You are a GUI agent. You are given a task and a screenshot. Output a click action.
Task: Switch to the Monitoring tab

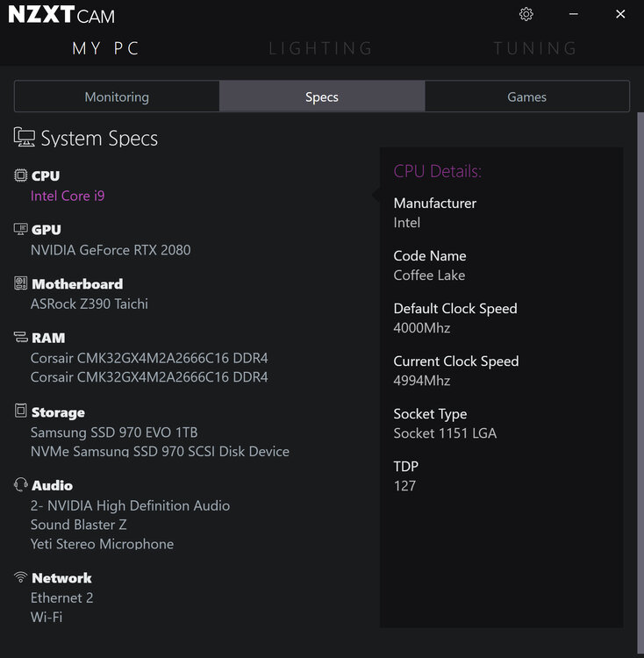117,97
